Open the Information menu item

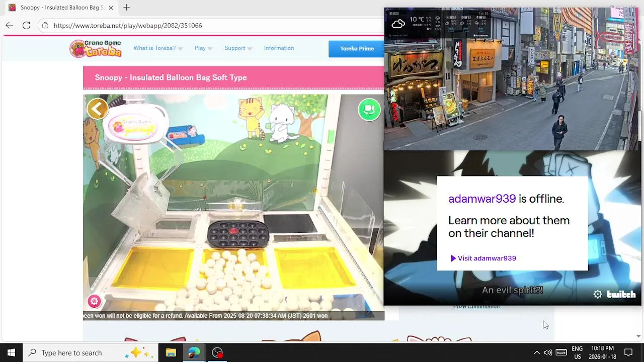pos(279,48)
